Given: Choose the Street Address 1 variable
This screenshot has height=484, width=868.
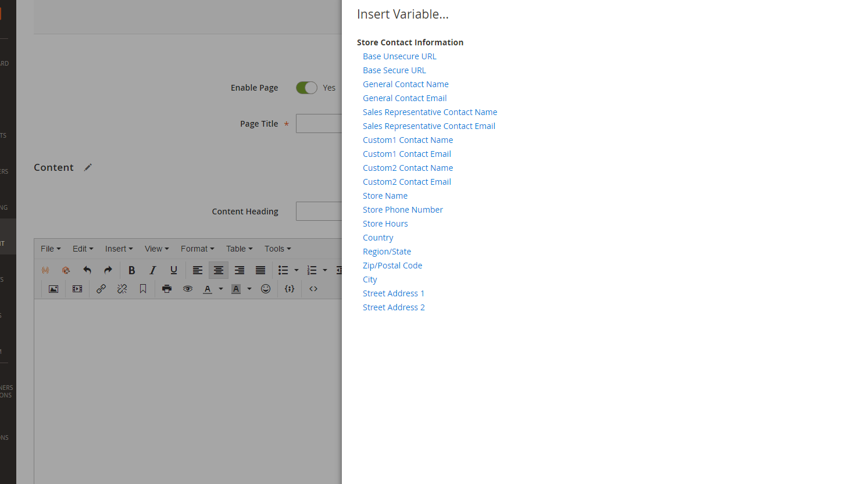Looking at the screenshot, I should click(394, 293).
